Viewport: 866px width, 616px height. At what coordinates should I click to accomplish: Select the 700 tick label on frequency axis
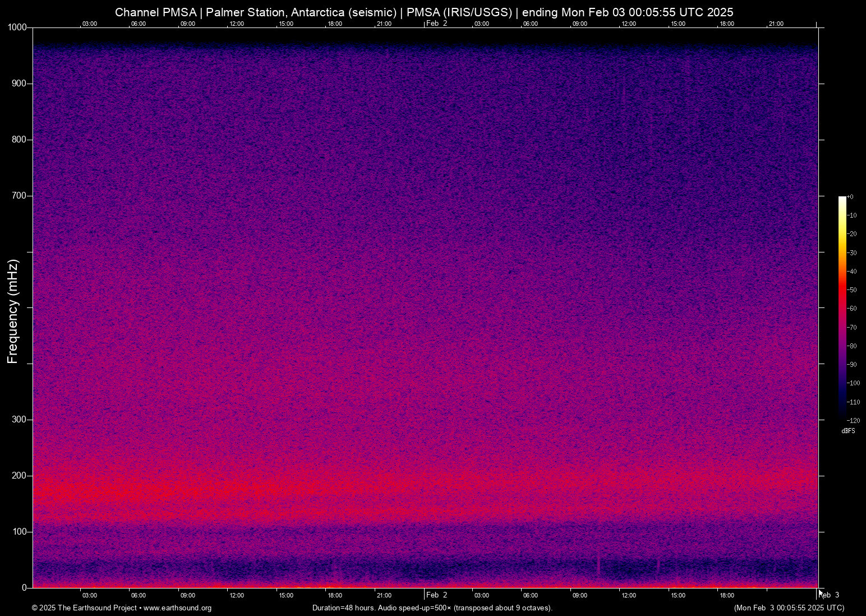pyautogui.click(x=20, y=196)
